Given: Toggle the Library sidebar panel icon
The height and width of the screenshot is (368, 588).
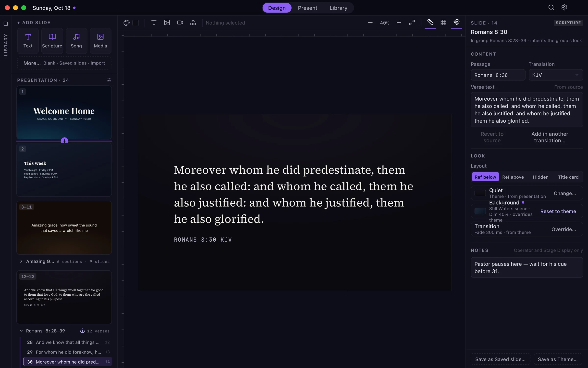Looking at the screenshot, I should pyautogui.click(x=6, y=24).
